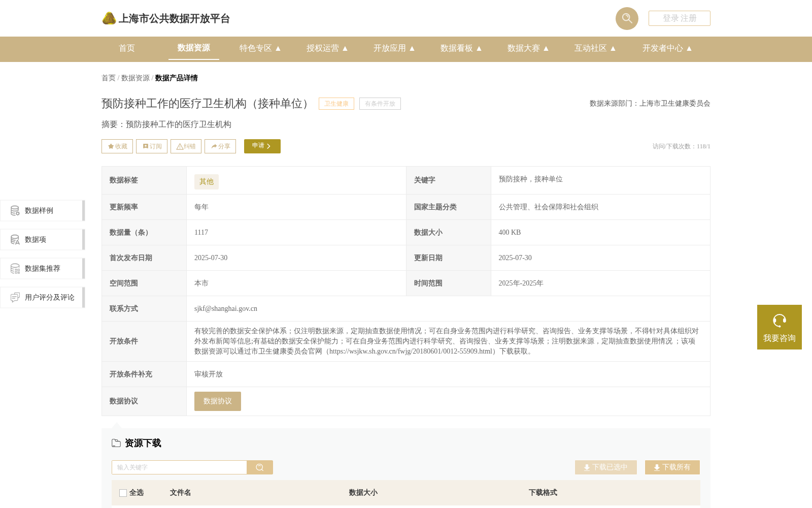The image size is (812, 508).
Task: Expand the 数据大赛 menu
Action: pos(528,48)
